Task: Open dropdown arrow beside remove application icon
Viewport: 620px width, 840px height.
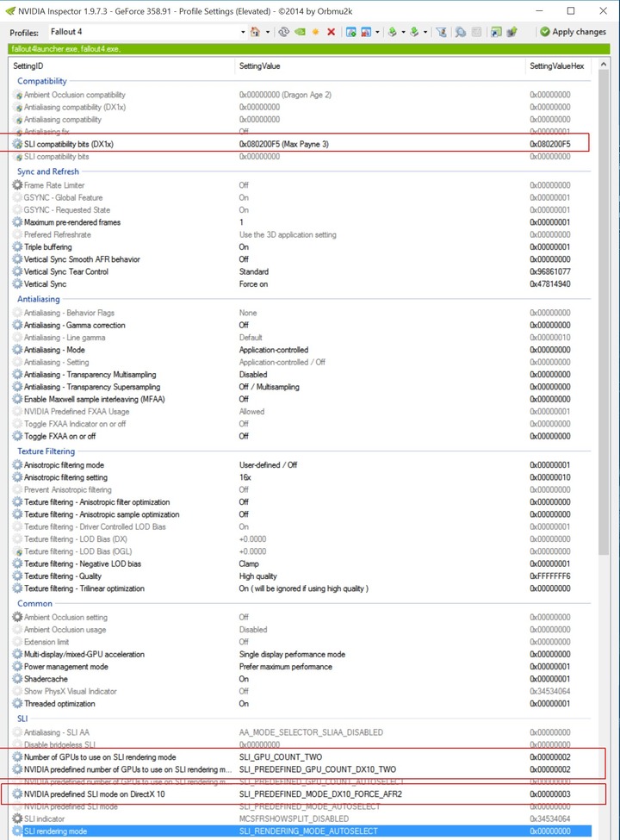Action: [x=377, y=32]
